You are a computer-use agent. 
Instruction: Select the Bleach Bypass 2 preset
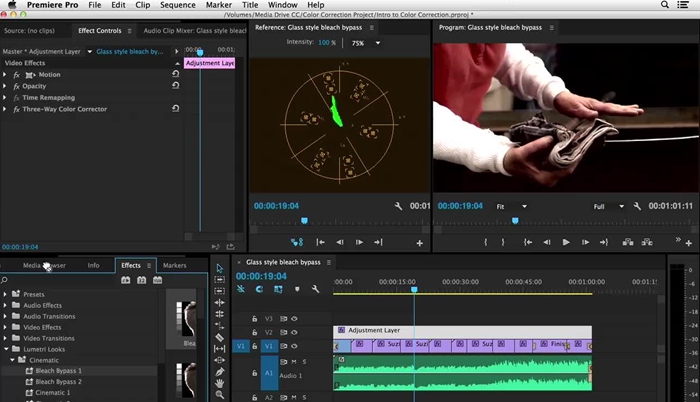[x=58, y=382]
